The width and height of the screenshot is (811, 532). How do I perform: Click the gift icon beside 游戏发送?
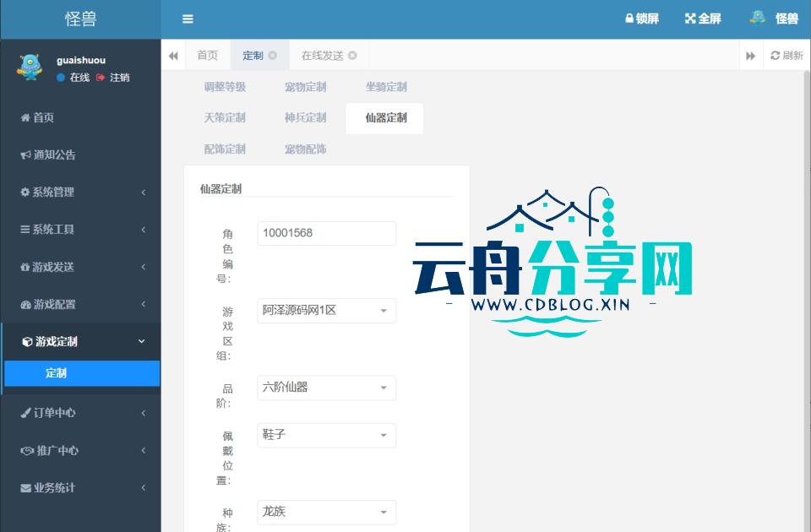[24, 267]
